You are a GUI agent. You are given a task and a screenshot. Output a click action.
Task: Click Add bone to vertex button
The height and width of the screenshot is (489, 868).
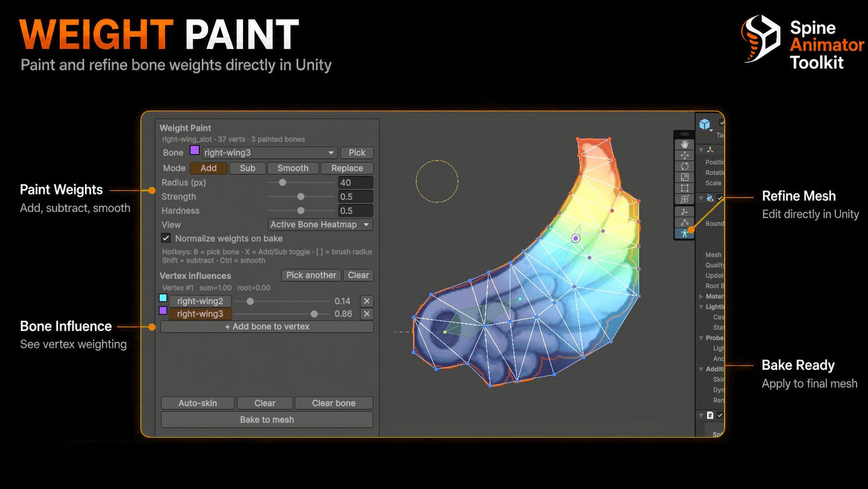coord(267,327)
